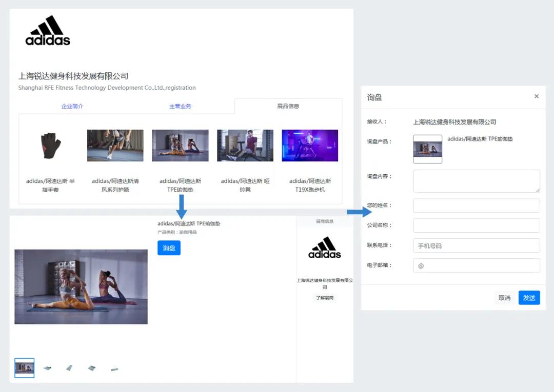Select the second gallery thumbnail of mat
554x392 pixels.
coord(47,368)
